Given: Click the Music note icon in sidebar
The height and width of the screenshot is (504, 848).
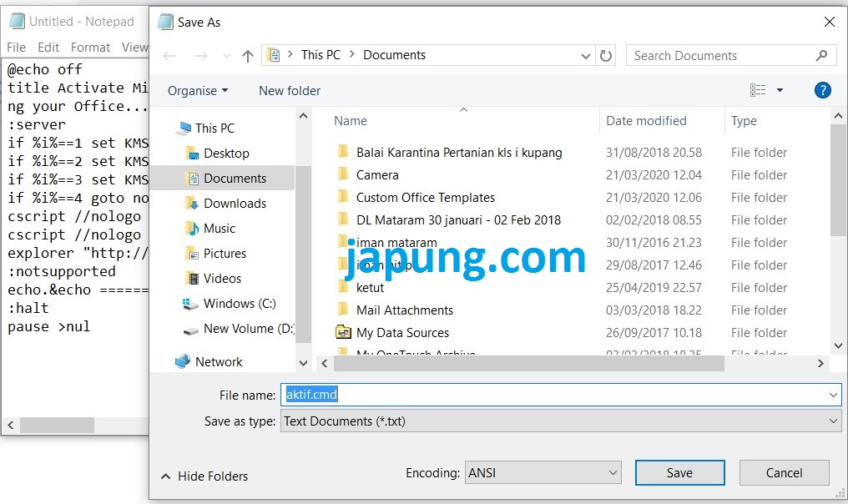Looking at the screenshot, I should tap(191, 228).
